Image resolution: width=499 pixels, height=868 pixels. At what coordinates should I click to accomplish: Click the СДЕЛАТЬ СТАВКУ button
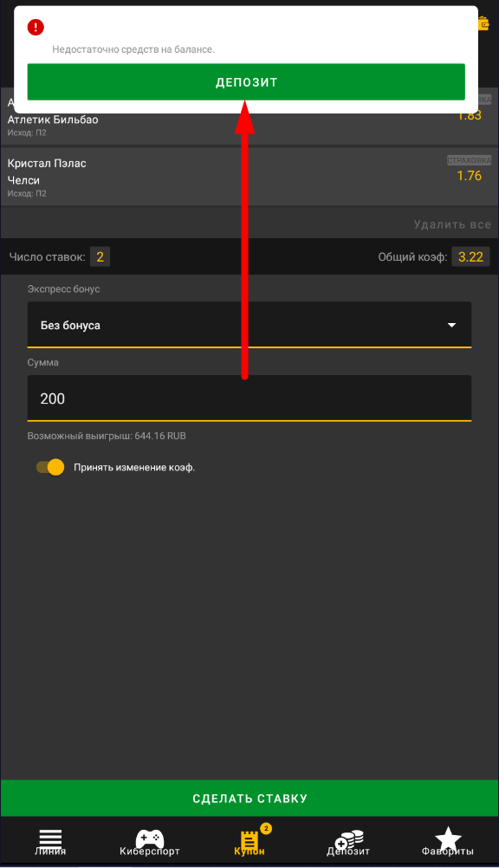point(249,798)
